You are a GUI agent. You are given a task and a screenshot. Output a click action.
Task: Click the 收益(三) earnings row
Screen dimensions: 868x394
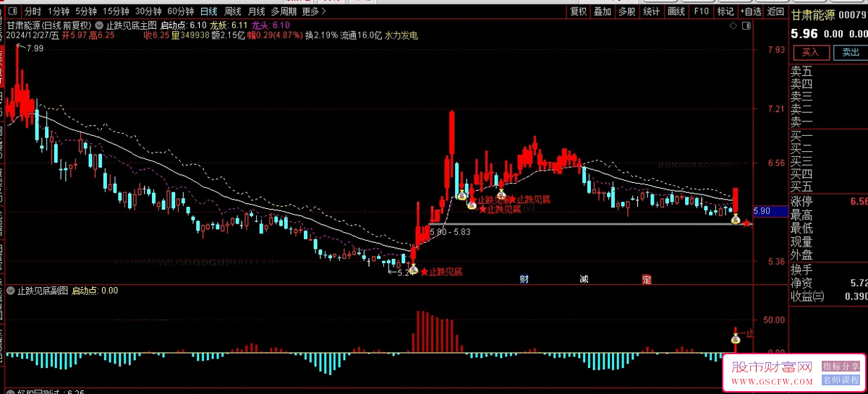click(828, 296)
